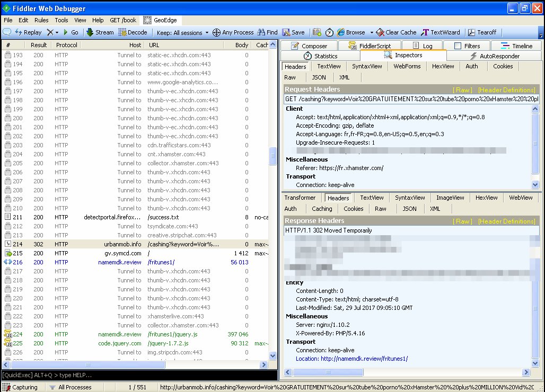This screenshot has height=392, width=545.
Task: Sort sessions by Result column
Action: pos(38,45)
